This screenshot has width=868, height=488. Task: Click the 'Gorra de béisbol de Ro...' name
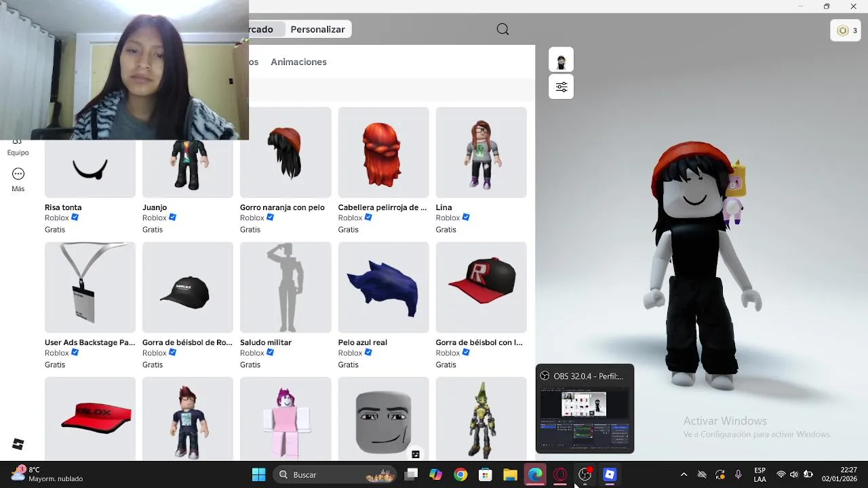click(187, 342)
